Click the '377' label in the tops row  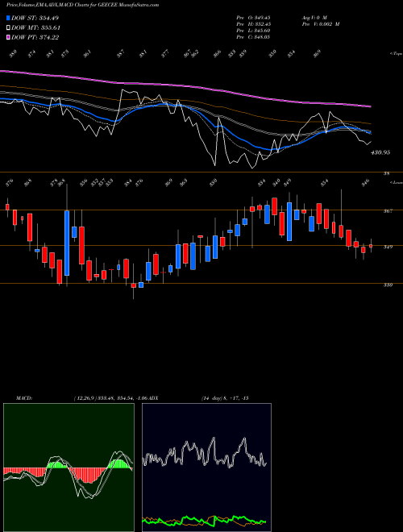tap(165, 54)
